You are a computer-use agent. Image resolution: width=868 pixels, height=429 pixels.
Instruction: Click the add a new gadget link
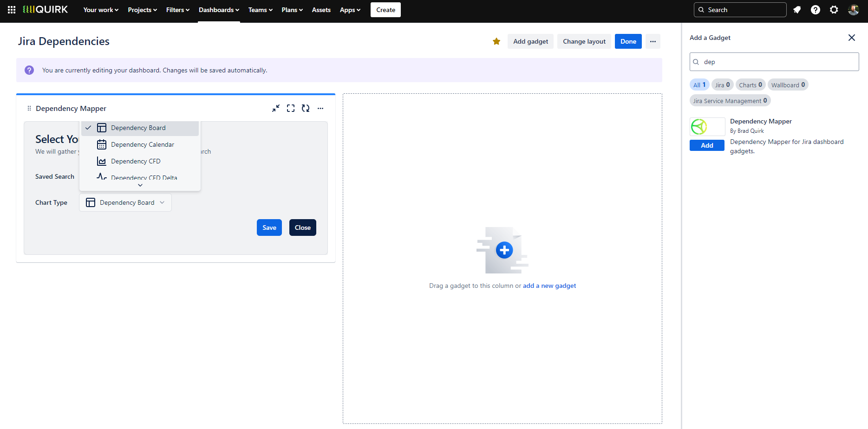[549, 286]
